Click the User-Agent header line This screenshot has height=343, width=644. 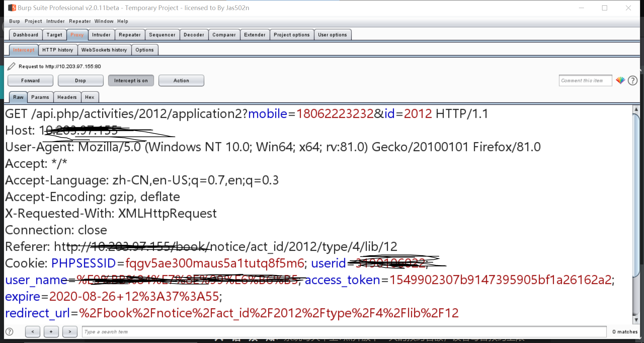273,147
